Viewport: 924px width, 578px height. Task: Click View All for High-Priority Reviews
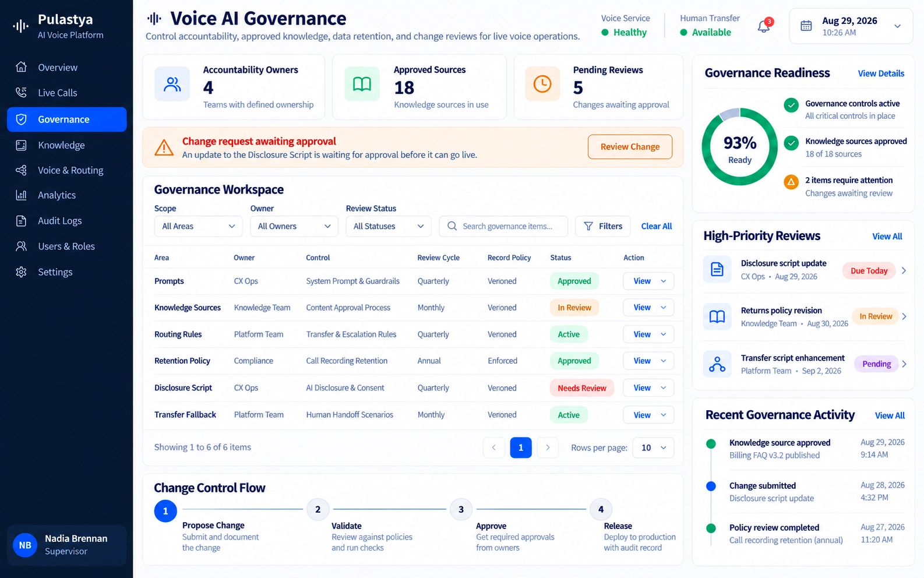[x=887, y=237]
